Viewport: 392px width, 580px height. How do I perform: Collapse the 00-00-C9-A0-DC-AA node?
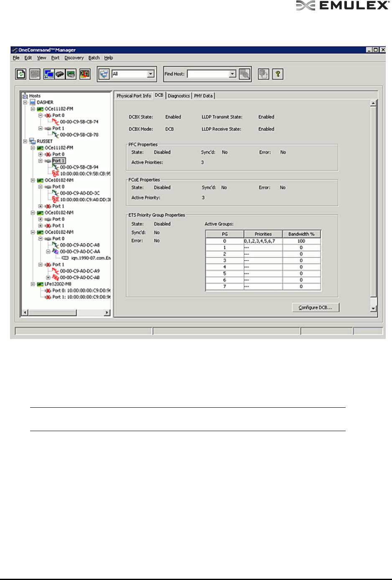[x=48, y=251]
